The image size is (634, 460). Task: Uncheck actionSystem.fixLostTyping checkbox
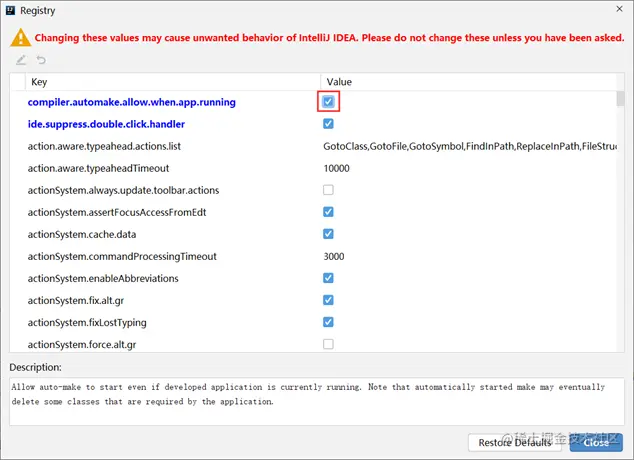click(328, 322)
